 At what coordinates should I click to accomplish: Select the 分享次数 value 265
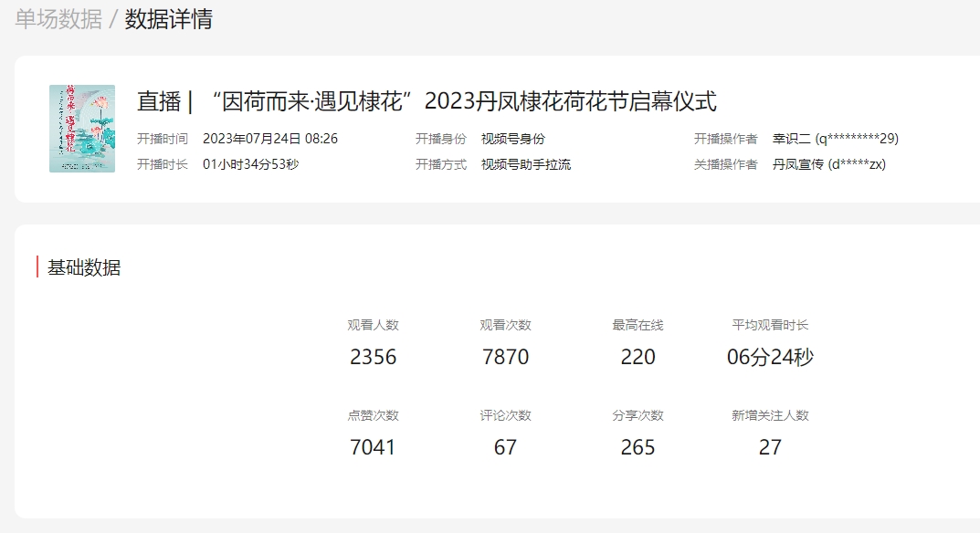638,447
